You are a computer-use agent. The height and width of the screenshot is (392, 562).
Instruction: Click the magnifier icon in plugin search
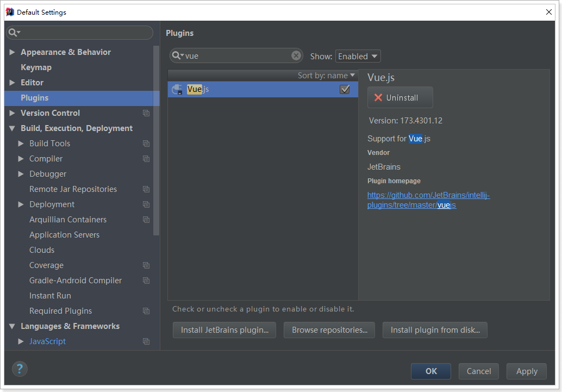(x=177, y=55)
